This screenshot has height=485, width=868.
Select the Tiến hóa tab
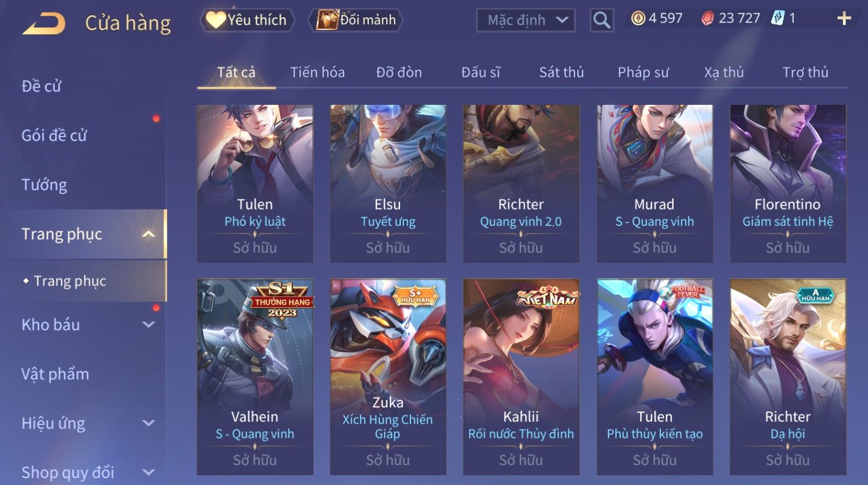(x=317, y=72)
